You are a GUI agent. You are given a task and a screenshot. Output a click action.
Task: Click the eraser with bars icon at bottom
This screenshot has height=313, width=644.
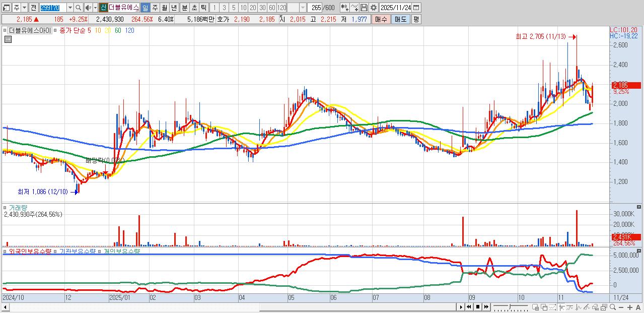596,307
